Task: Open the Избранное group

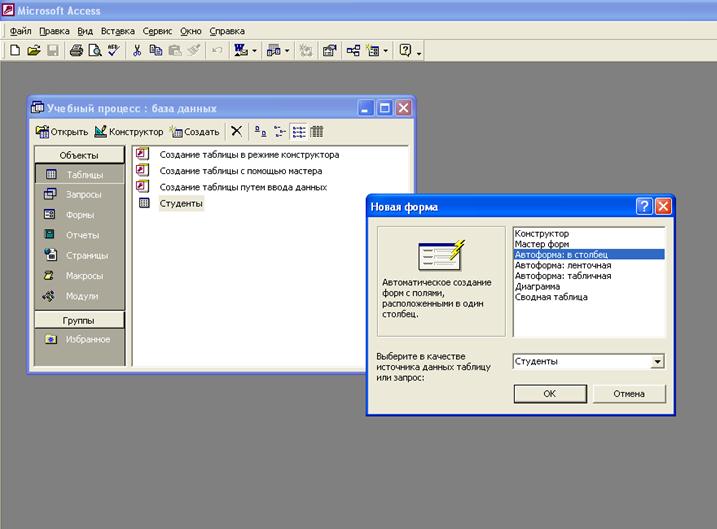Action: tap(79, 339)
